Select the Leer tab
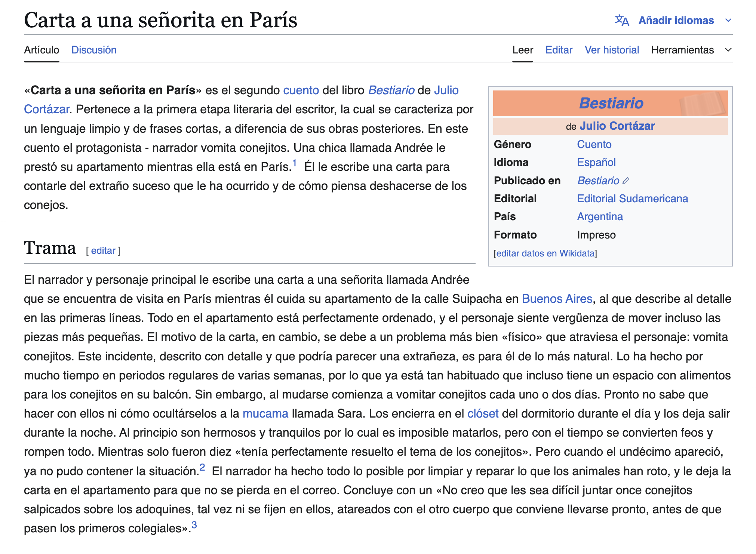 pos(522,50)
